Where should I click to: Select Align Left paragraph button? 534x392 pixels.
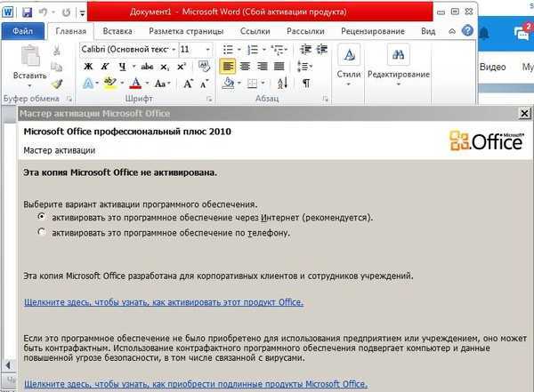[228, 67]
